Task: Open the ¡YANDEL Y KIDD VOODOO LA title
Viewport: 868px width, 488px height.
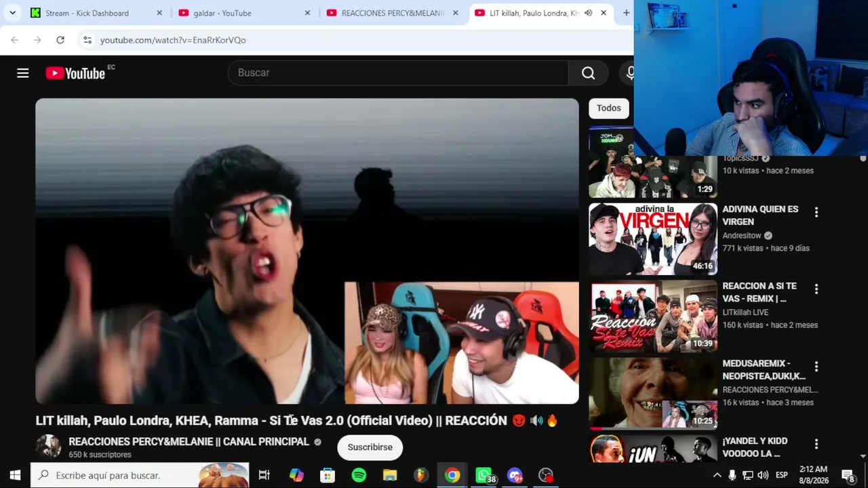Action: [x=755, y=447]
